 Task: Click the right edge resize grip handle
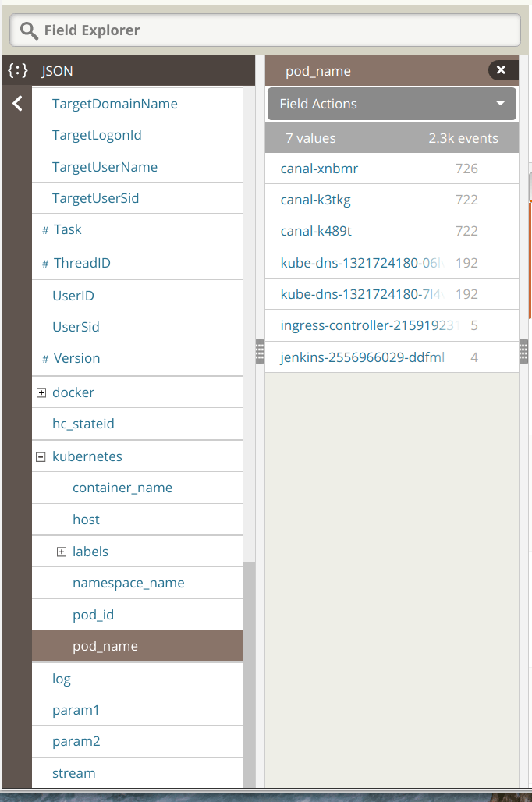click(523, 352)
